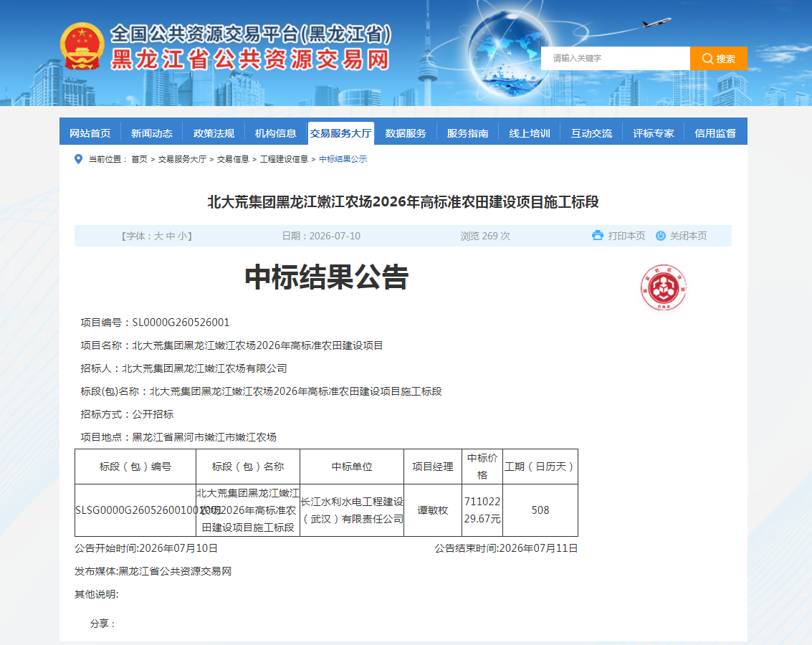Click the close page power icon
Viewport: 812px width, 645px height.
(x=660, y=236)
